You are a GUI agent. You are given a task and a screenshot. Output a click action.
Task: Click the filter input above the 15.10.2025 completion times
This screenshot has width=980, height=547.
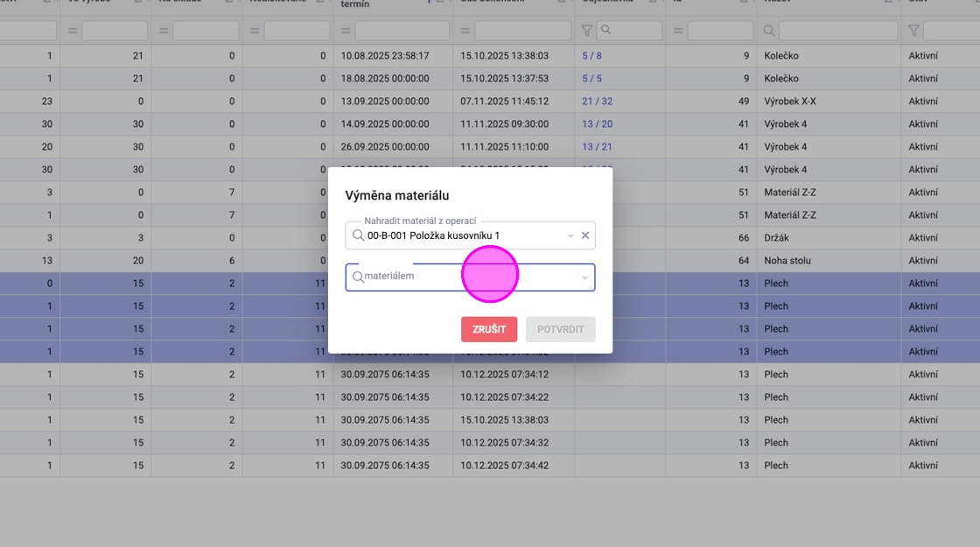coord(522,30)
